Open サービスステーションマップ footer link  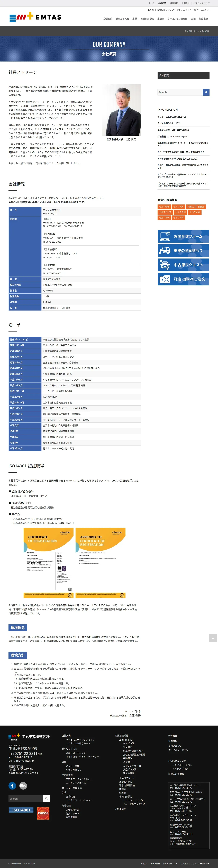click(80, 739)
